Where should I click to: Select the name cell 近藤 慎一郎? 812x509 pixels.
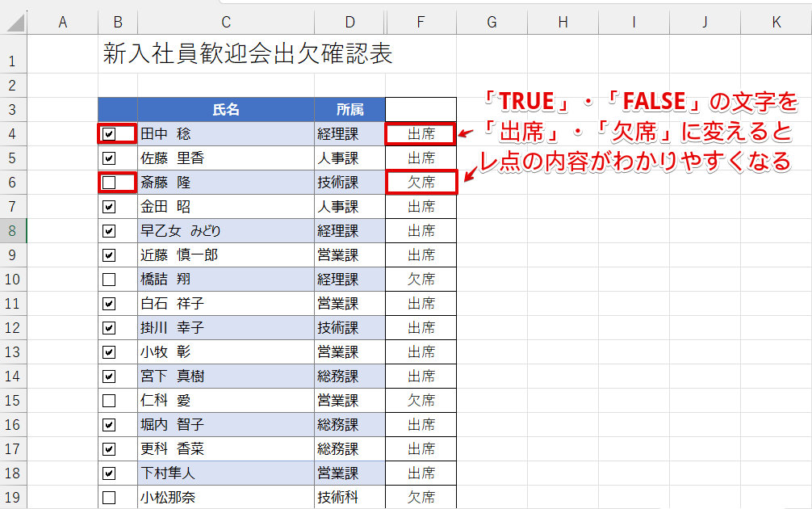[226, 255]
